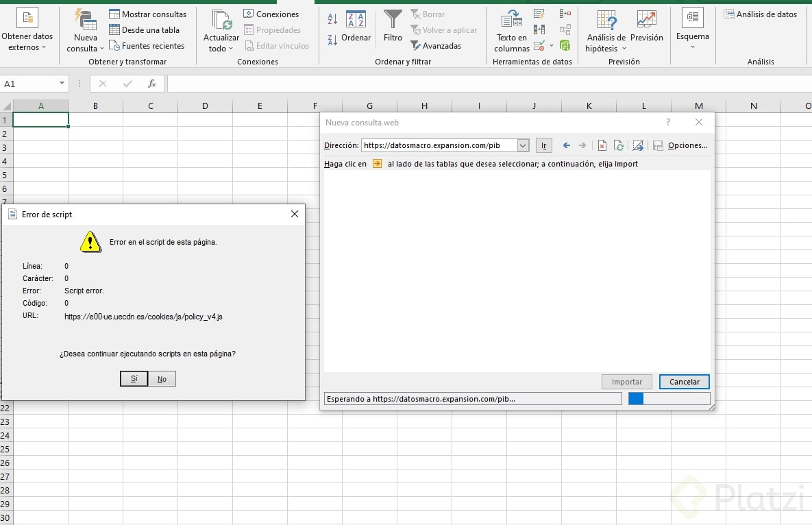This screenshot has width=812, height=525.
Task: Click the Quitar duplicados icon
Action: 539,29
